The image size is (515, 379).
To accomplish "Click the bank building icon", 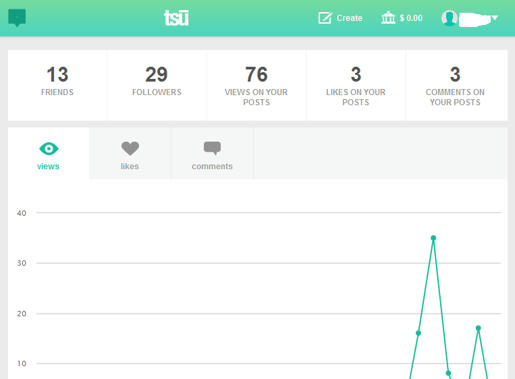I will [x=388, y=18].
